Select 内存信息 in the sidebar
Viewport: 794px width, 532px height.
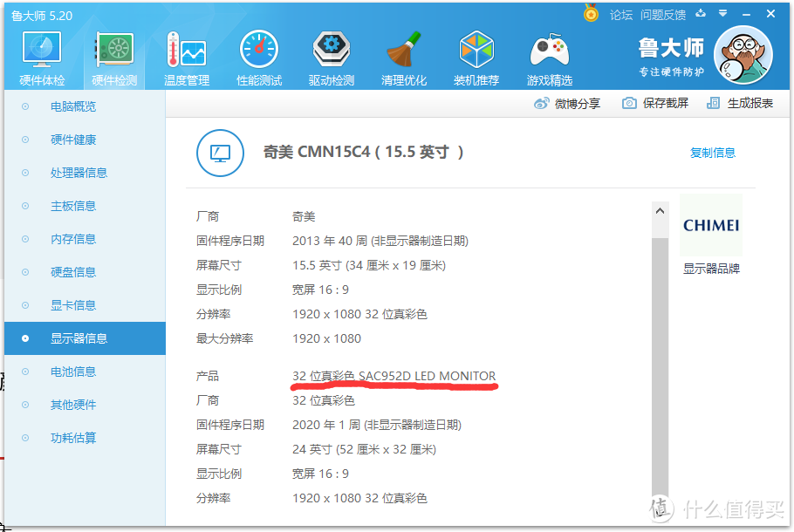pos(85,239)
